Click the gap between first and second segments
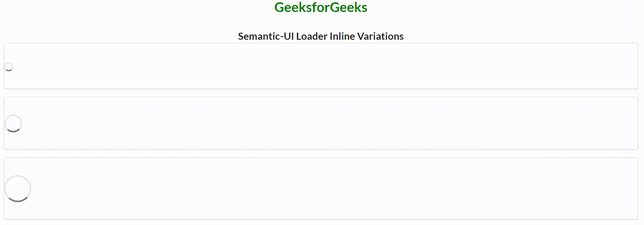The width and height of the screenshot is (644, 225). (x=319, y=93)
